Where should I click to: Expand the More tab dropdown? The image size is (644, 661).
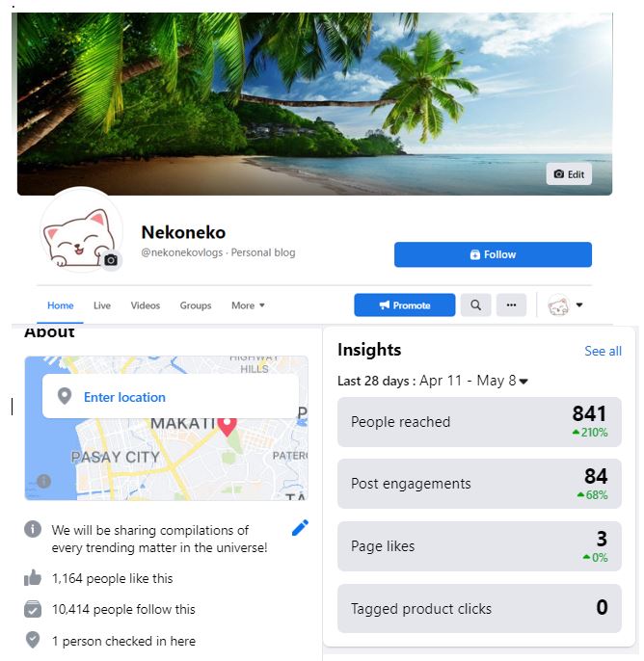point(248,305)
